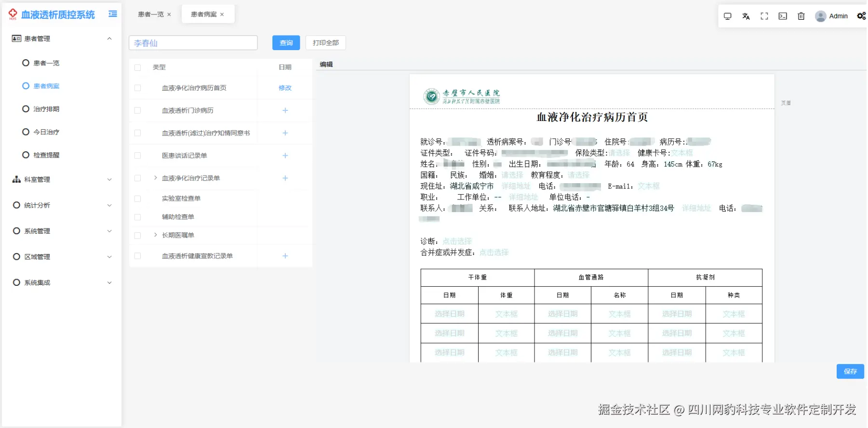
Task: Open the language translation icon
Action: [x=746, y=16]
